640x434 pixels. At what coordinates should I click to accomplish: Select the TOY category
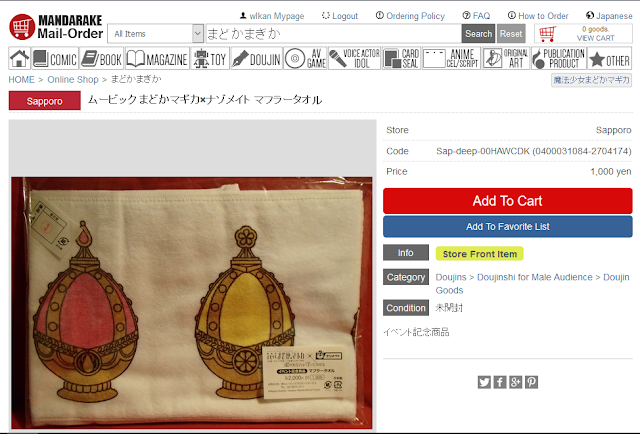point(210,58)
